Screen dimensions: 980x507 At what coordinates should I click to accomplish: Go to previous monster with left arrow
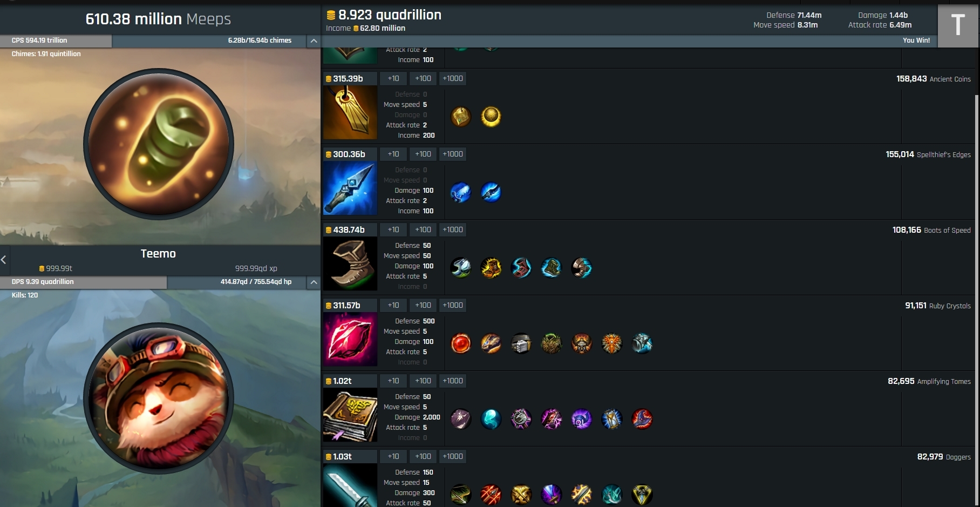pos(4,260)
